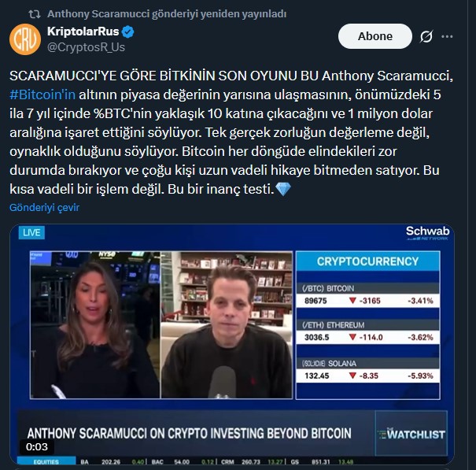Image resolution: width=476 pixels, height=470 pixels.
Task: Open the Grok explain icon
Action: (426, 36)
